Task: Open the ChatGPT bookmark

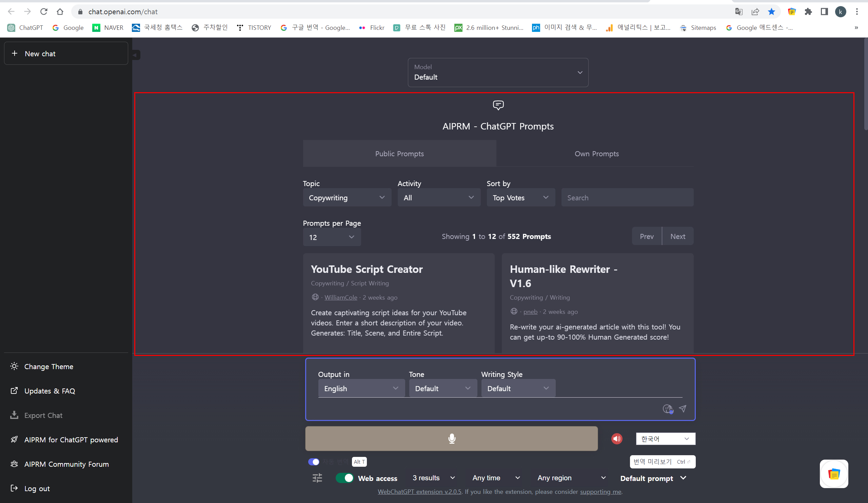Action: [25, 27]
